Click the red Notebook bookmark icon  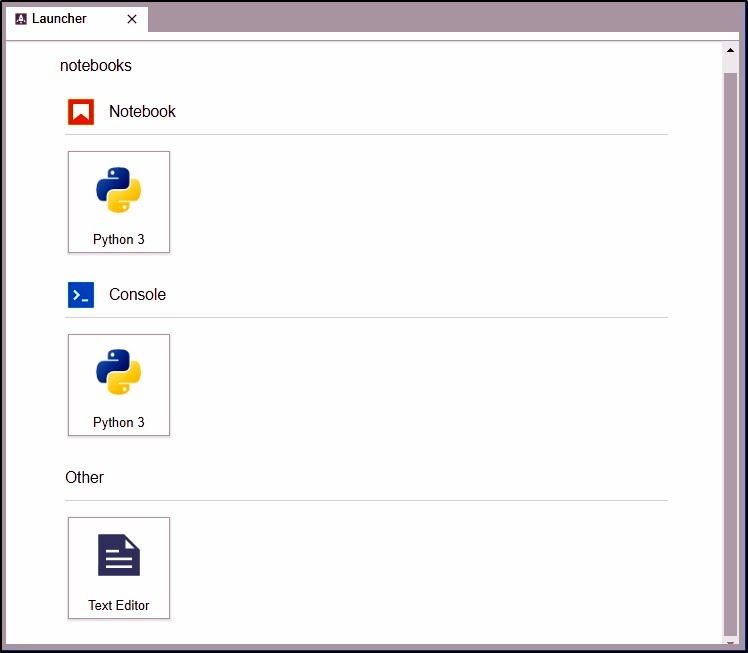pyautogui.click(x=81, y=112)
